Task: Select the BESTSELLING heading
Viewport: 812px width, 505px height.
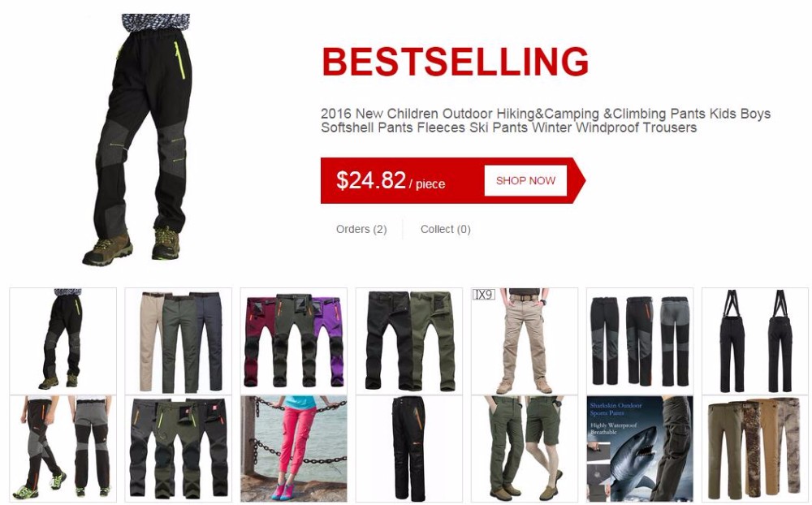Action: (456, 62)
